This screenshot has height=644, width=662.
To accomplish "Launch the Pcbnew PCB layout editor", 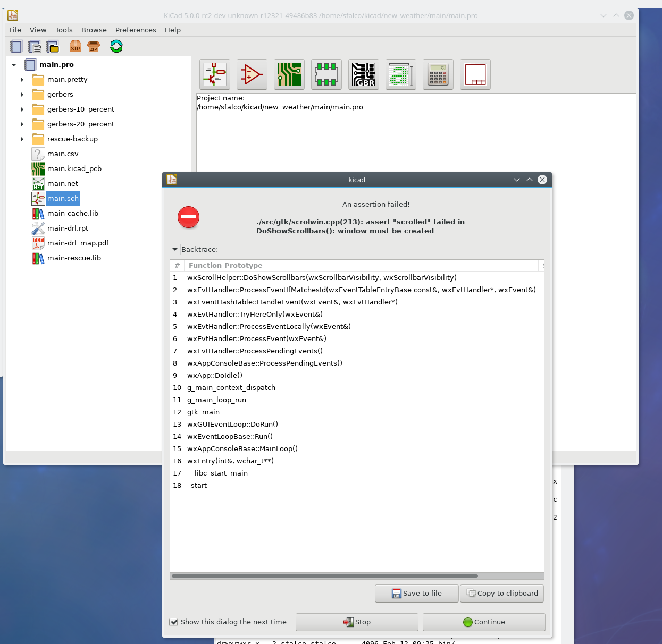I will coord(289,74).
